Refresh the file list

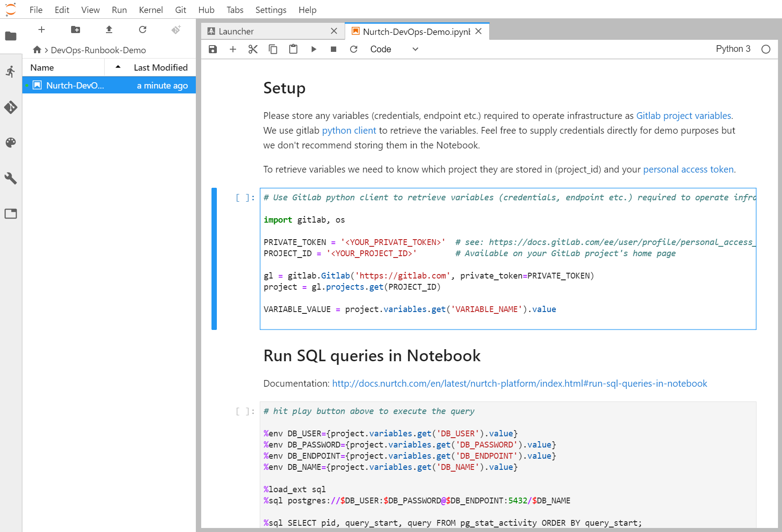coord(143,30)
